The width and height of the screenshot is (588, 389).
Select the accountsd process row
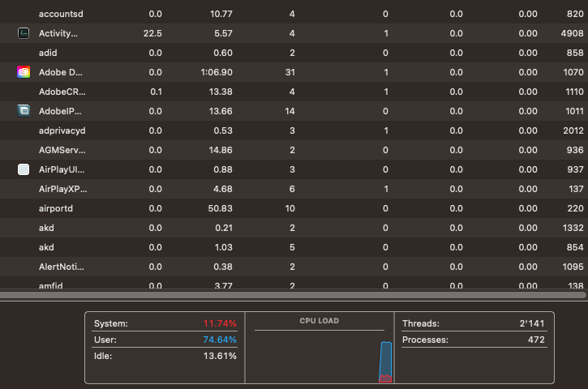point(294,14)
